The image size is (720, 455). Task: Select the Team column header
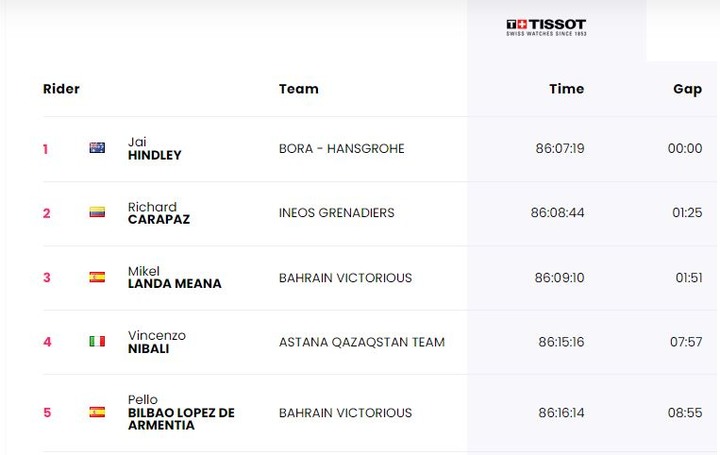(x=298, y=89)
